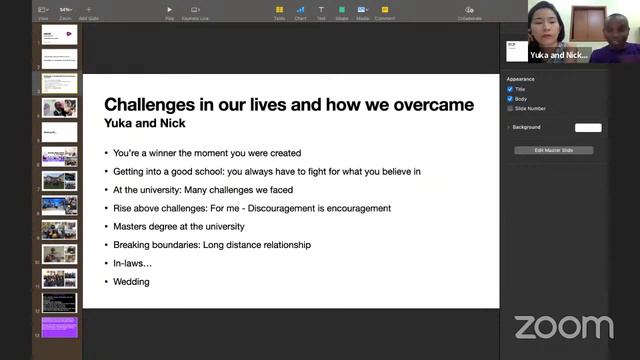The height and width of the screenshot is (360, 640).
Task: Insert a chart using the Chart icon
Action: (x=300, y=10)
